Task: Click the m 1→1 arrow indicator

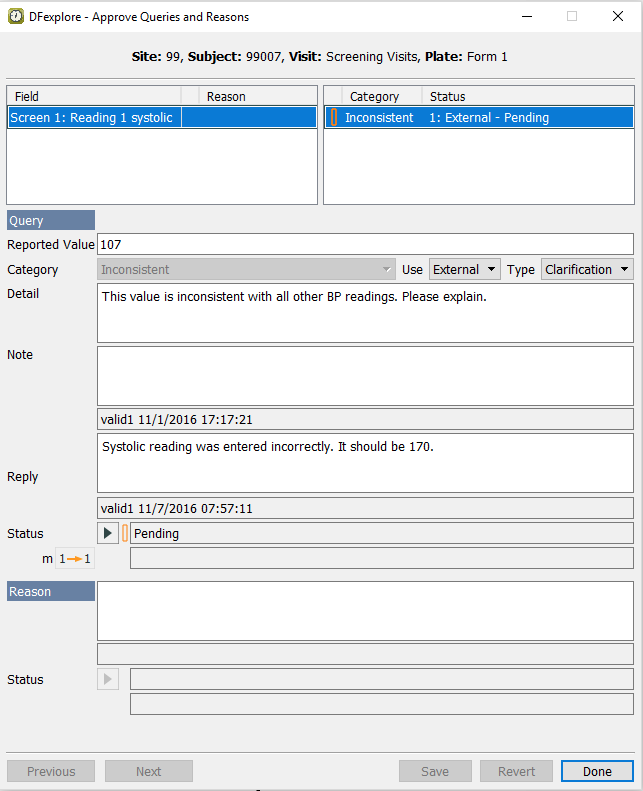Action: point(74,559)
